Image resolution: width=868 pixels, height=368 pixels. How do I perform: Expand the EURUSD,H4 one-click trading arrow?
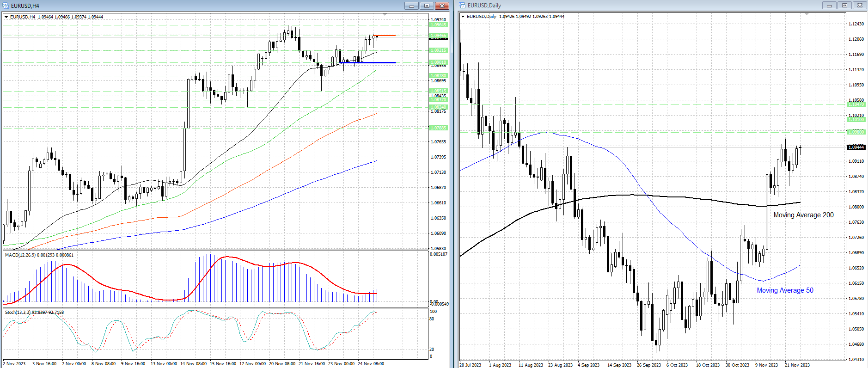point(6,17)
